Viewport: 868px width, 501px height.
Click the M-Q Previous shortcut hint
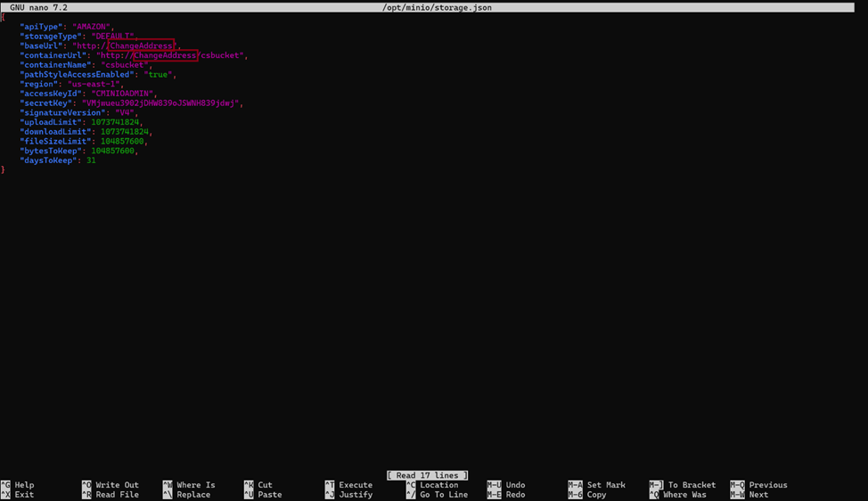[x=759, y=485]
